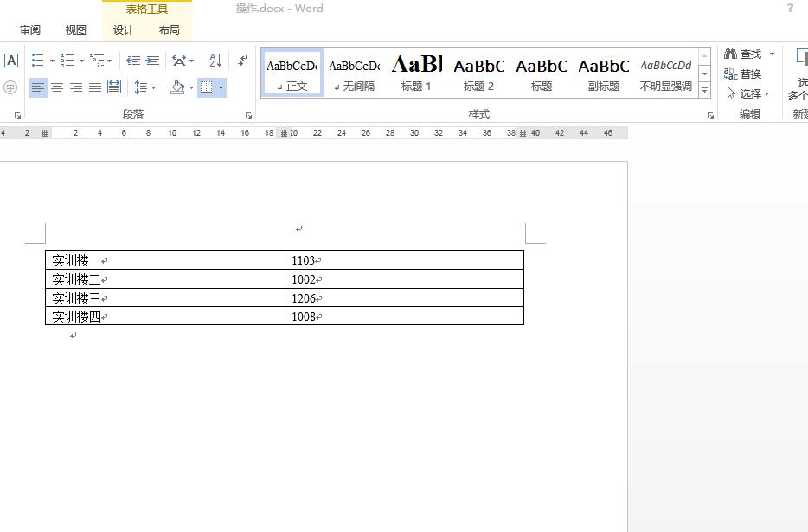This screenshot has height=532, width=808.
Task: Open the shading color dropdown arrow
Action: (189, 87)
